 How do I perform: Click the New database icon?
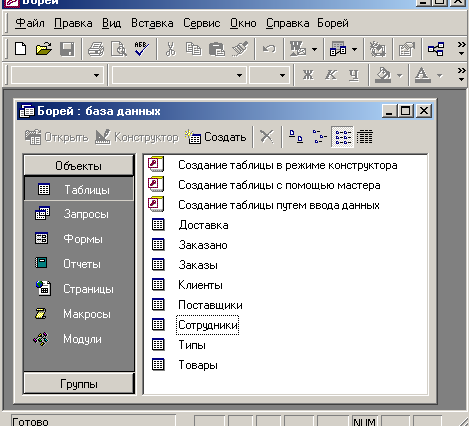click(21, 49)
